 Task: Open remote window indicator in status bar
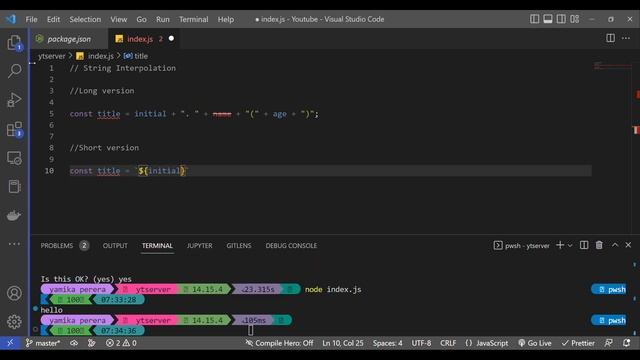(x=10, y=343)
